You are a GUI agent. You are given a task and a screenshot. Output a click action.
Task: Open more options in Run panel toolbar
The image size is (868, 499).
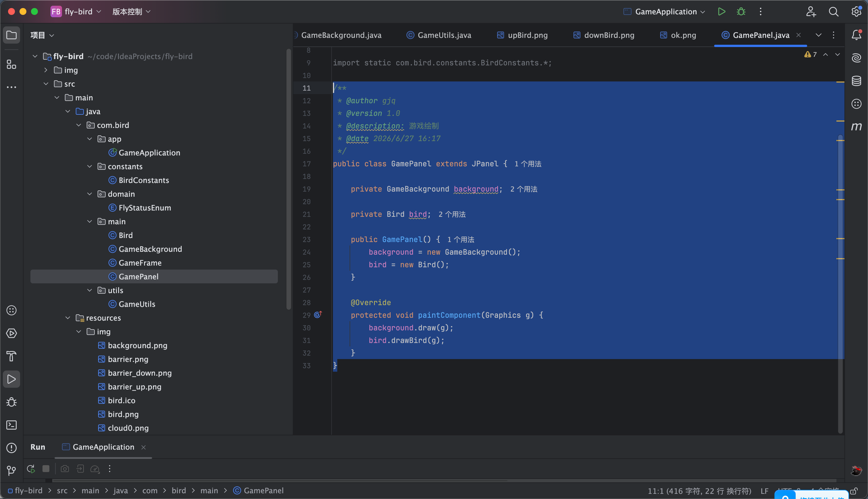click(x=110, y=469)
